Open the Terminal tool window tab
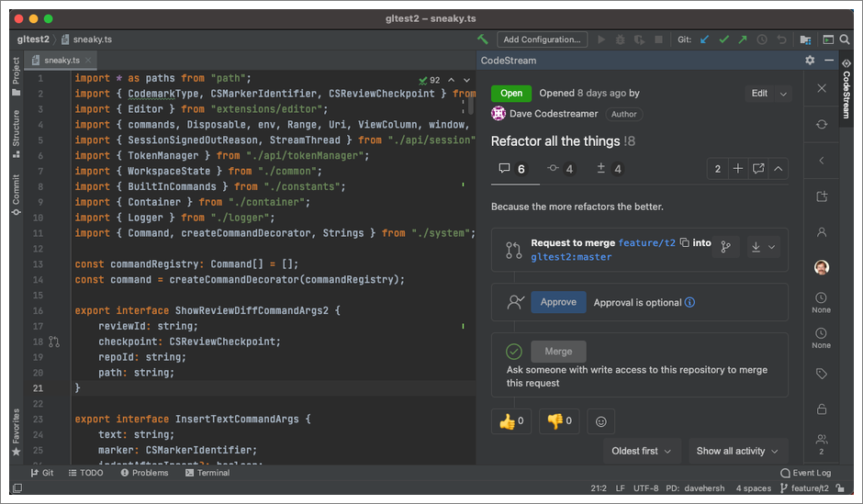The height and width of the screenshot is (504, 863). pos(207,473)
